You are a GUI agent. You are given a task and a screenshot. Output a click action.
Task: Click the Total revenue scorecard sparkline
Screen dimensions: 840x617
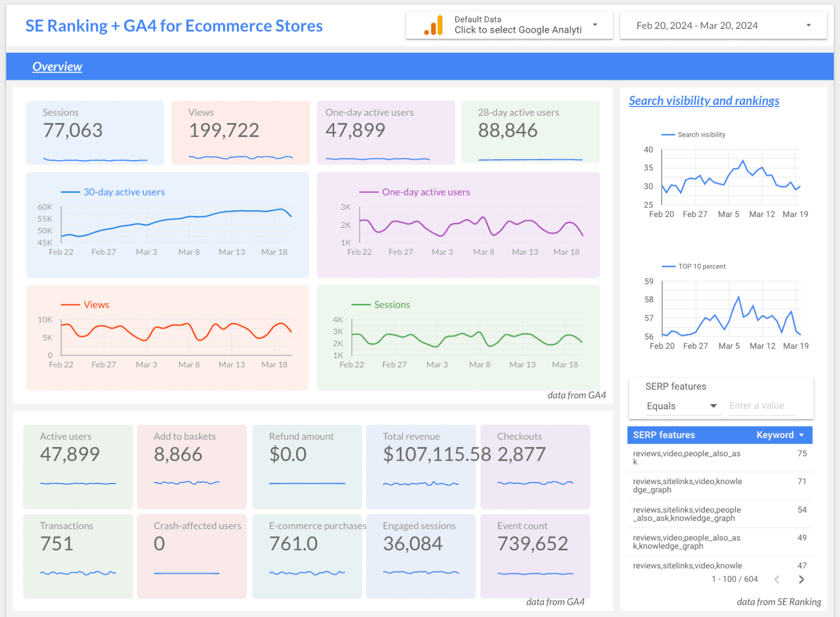pyautogui.click(x=422, y=483)
